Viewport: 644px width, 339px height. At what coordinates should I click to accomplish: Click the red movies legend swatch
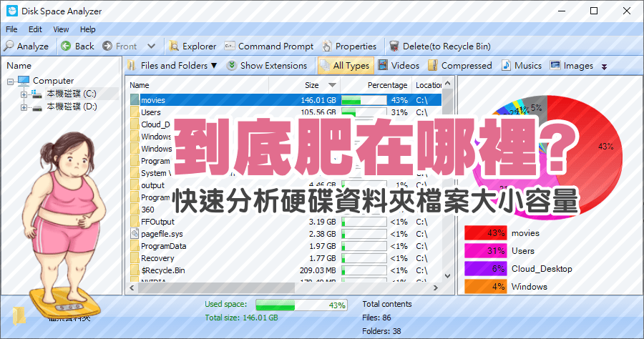pyautogui.click(x=485, y=233)
